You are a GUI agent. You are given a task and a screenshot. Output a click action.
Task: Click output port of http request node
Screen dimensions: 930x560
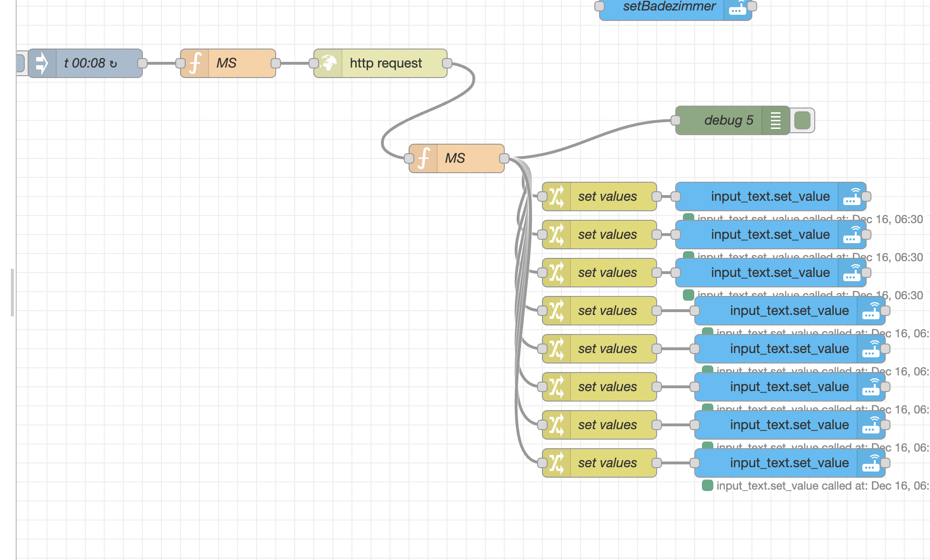pos(447,63)
